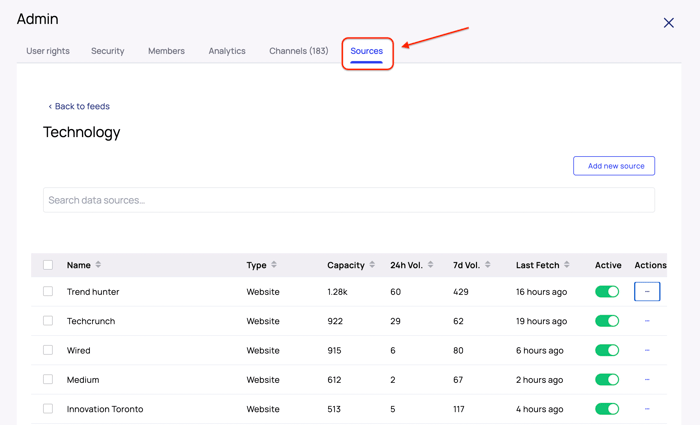700x425 pixels.
Task: Focus the Search data sources field
Action: coord(348,200)
